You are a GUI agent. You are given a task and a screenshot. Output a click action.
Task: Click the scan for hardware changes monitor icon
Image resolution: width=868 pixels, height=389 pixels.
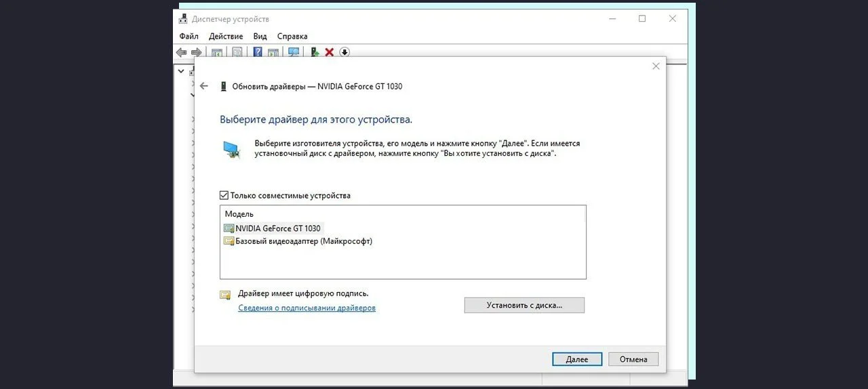[x=294, y=52]
